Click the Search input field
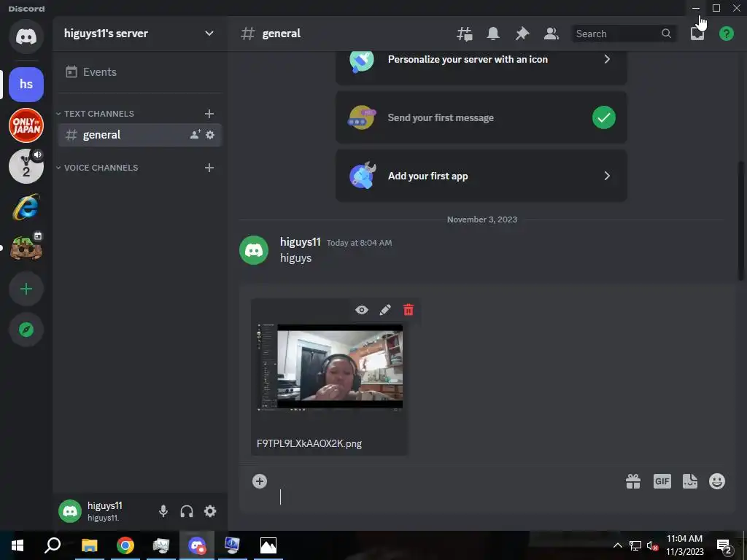The height and width of the screenshot is (560, 747). coord(624,34)
